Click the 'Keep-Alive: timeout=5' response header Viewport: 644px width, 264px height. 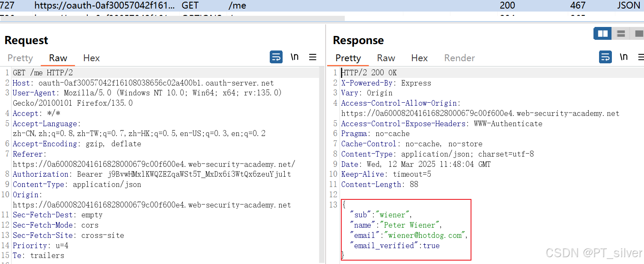coord(386,174)
